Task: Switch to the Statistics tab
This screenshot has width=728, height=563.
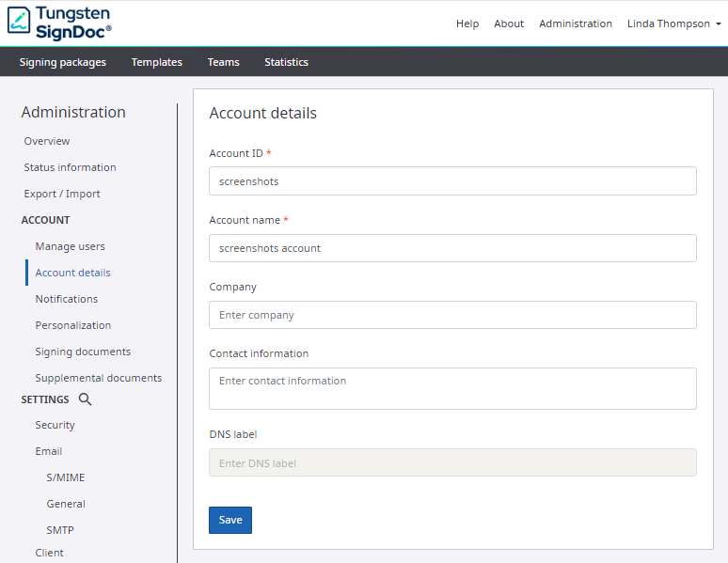Action: (286, 62)
